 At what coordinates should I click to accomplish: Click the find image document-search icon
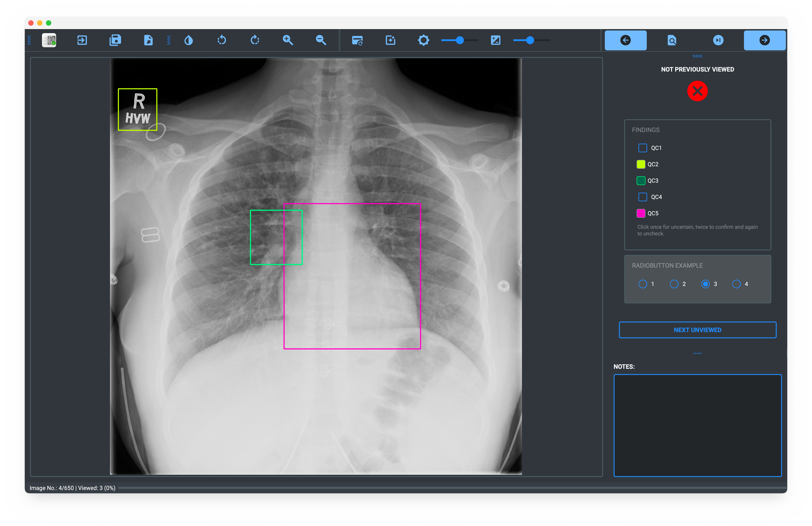point(672,40)
